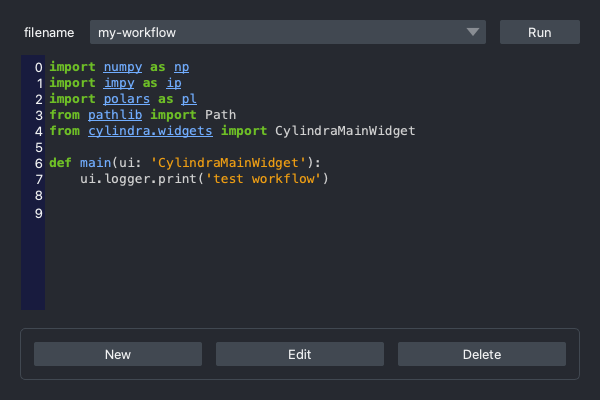Click the np alias link
The image size is (600, 400).
point(181,67)
